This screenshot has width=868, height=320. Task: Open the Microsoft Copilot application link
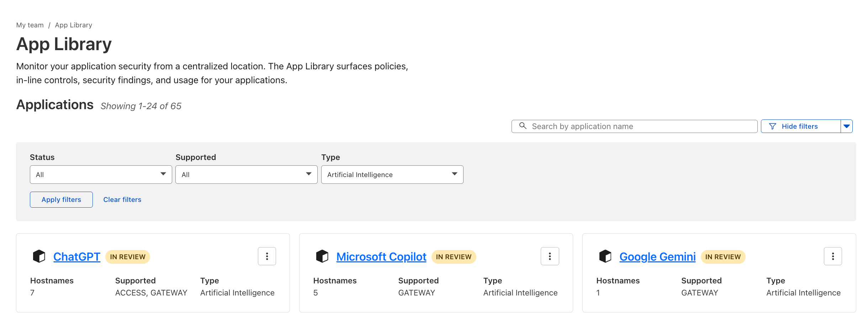[381, 256]
